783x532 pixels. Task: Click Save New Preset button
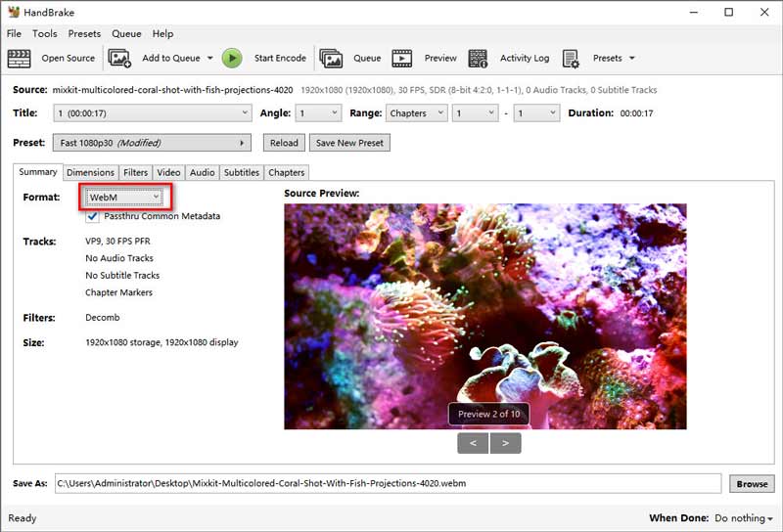[349, 143]
